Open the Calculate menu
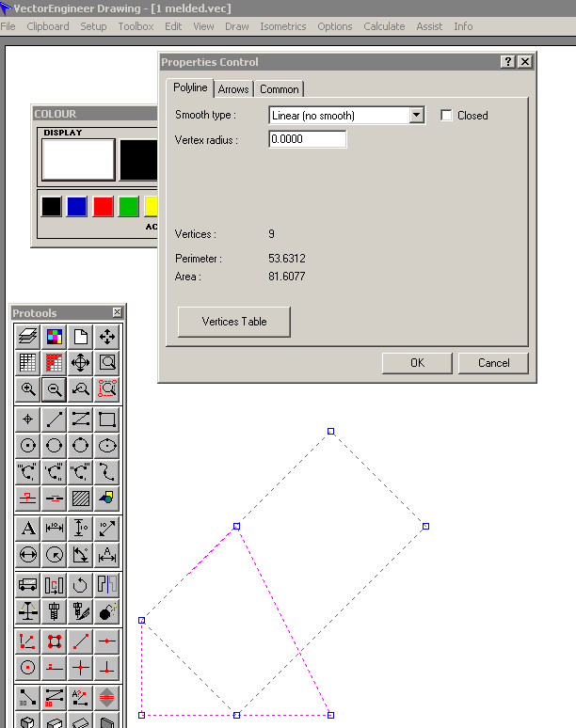 pos(384,26)
